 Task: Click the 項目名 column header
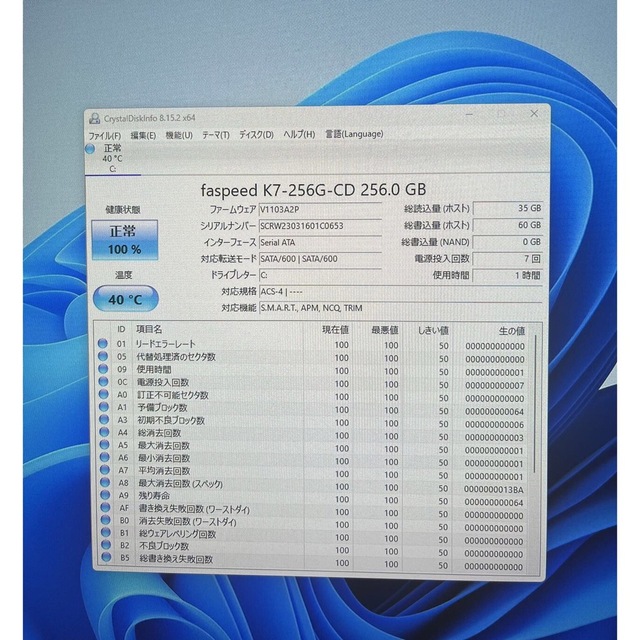[x=149, y=329]
